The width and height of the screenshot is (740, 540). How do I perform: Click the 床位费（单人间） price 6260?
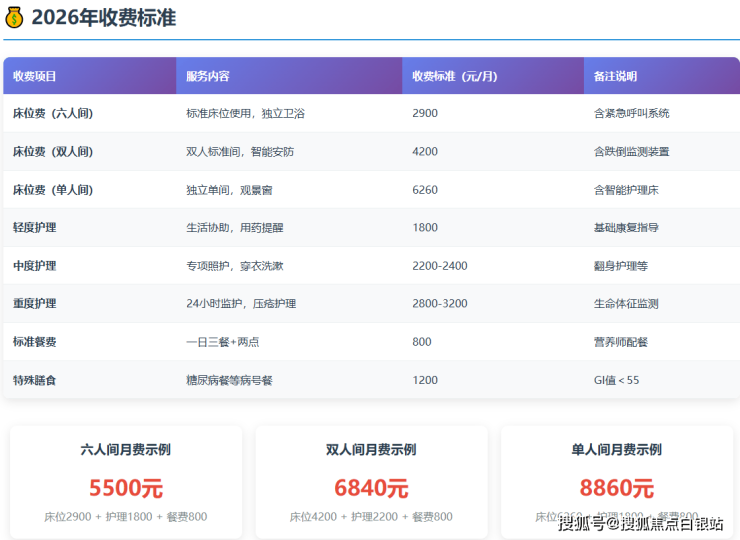click(425, 190)
